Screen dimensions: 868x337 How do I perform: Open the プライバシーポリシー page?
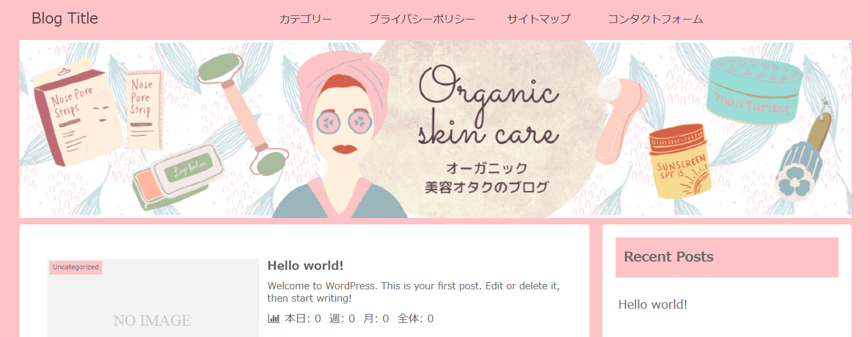[x=422, y=19]
